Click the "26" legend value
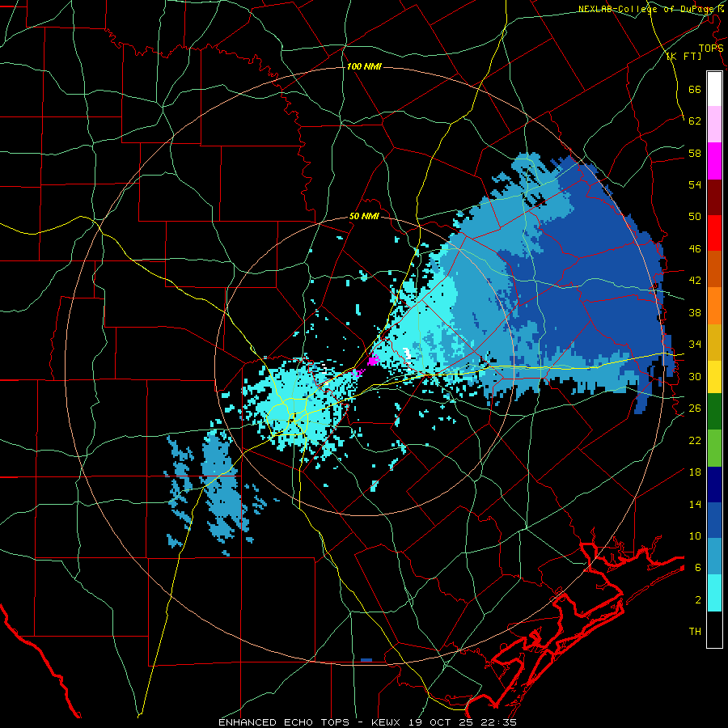The height and width of the screenshot is (728, 728). 695,408
